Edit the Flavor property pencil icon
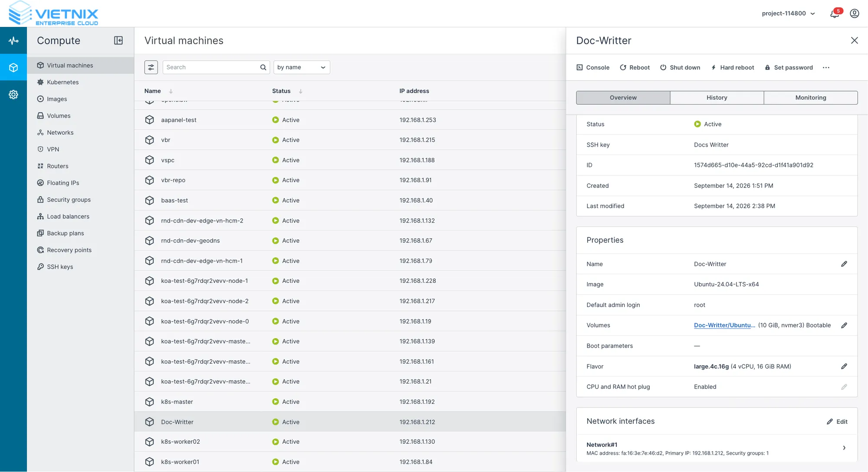This screenshot has height=472, width=868. (x=844, y=366)
